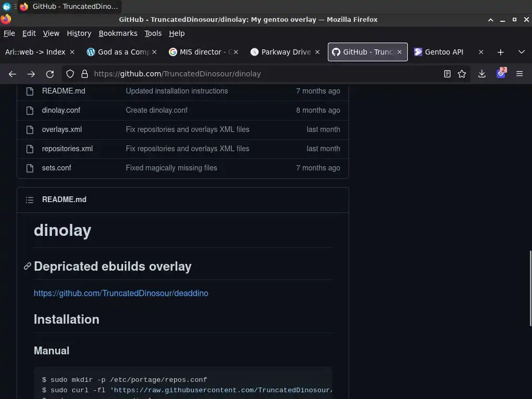This screenshot has width=532, height=399.
Task: Click Firefox window icon in title bar
Action: [x=6, y=19]
